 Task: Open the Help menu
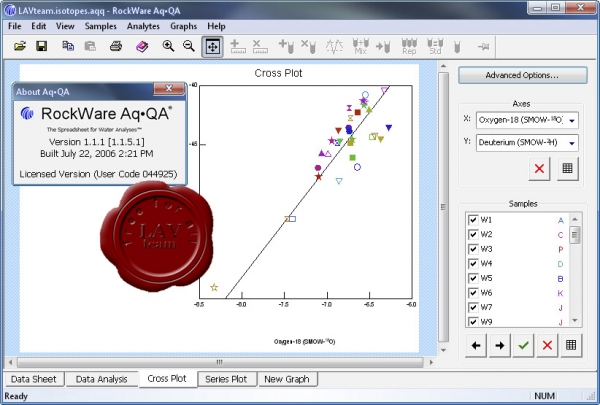216,26
